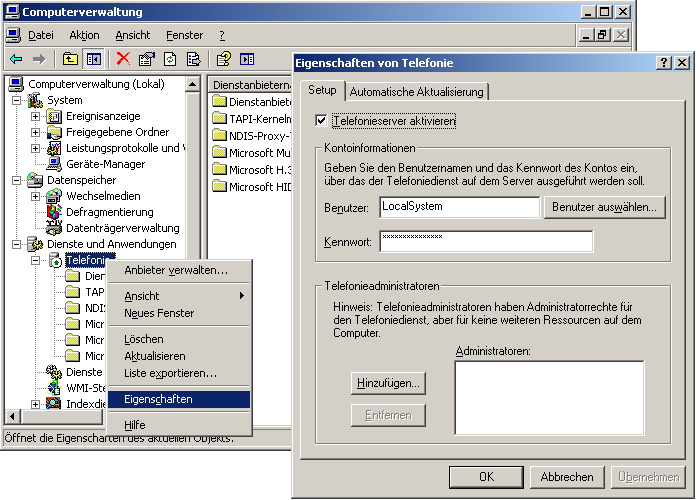Screen dimensions: 700x500
Task: Select Geräte-Manager in the tree
Action: (x=105, y=164)
